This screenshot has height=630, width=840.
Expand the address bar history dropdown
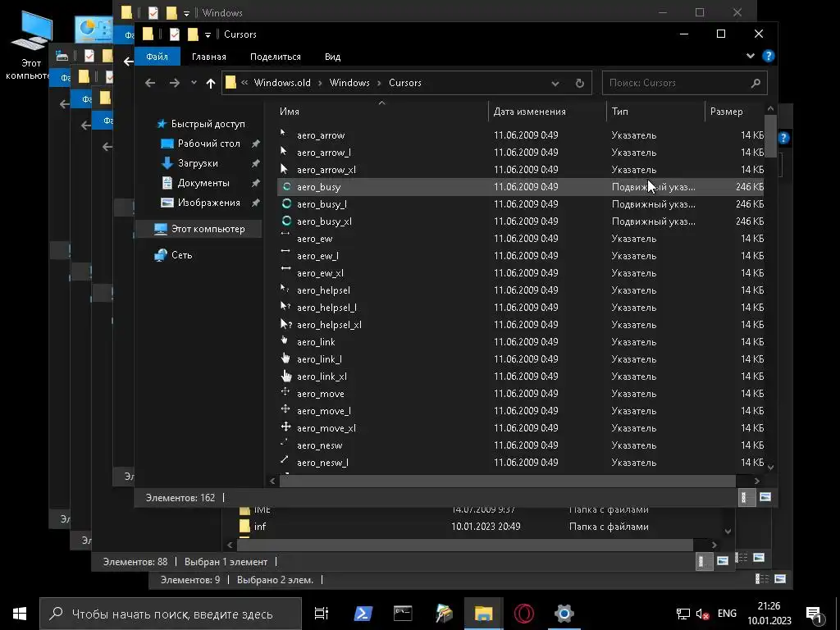[555, 84]
